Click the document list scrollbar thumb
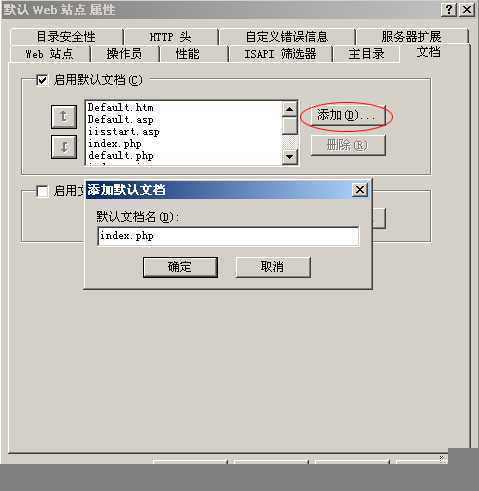 289,125
